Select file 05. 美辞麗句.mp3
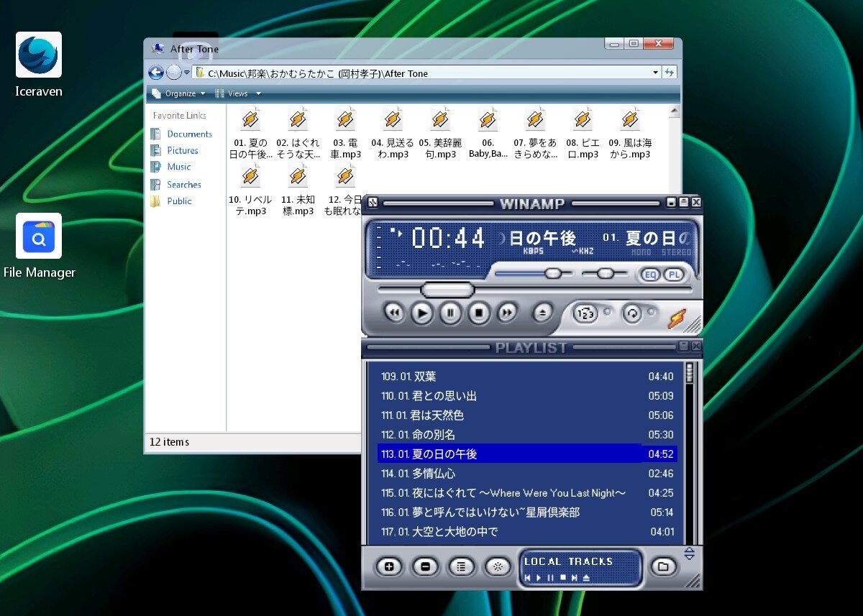863x616 pixels. tap(440, 133)
